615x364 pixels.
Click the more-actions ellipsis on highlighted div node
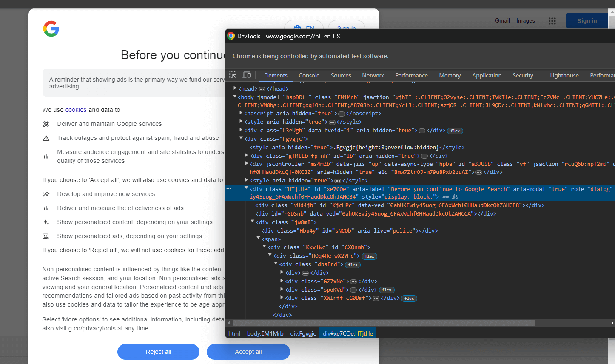point(228,188)
